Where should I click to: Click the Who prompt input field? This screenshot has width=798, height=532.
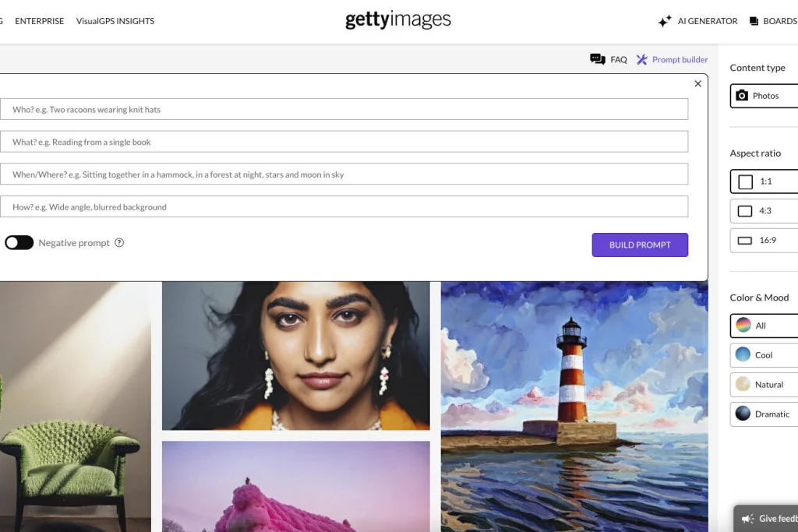coord(345,109)
